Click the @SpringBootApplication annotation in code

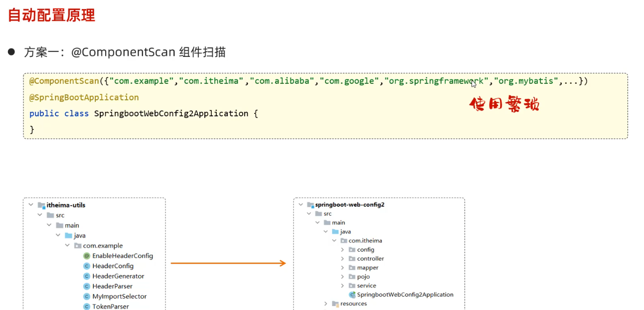tap(84, 97)
